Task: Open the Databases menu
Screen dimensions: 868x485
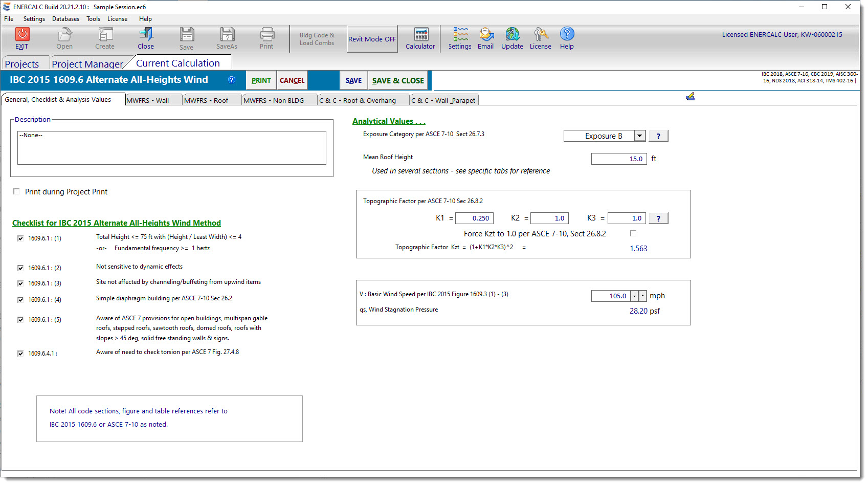Action: (x=65, y=19)
